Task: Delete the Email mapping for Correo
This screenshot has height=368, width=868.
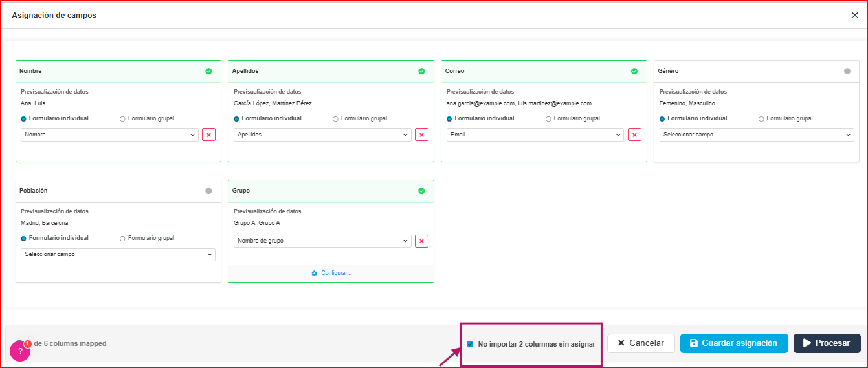Action: (x=634, y=135)
